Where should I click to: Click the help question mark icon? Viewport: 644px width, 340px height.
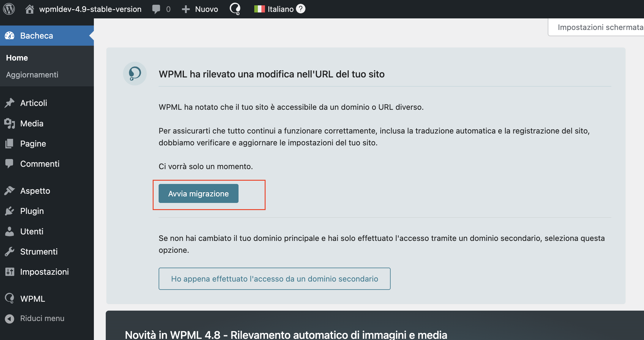[x=301, y=9]
